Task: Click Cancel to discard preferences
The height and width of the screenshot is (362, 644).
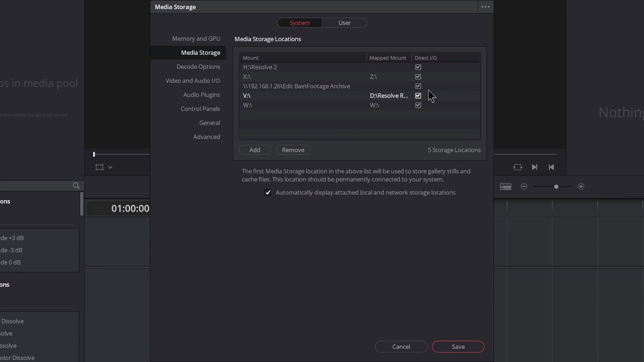Action: coord(401,347)
